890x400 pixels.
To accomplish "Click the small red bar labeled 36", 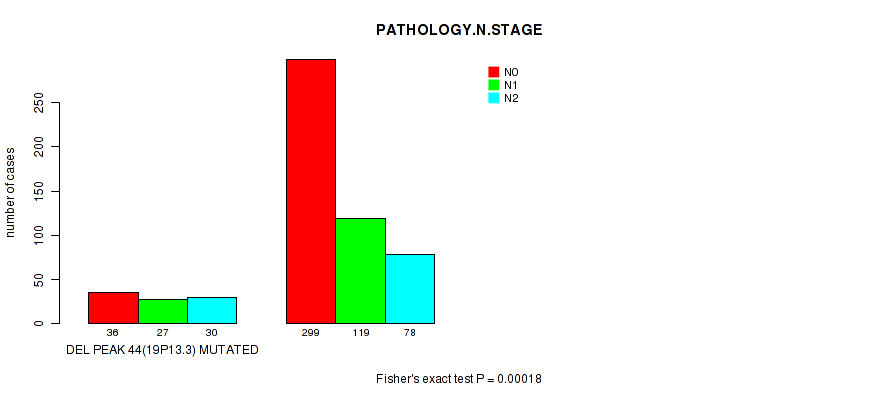I will [x=113, y=308].
